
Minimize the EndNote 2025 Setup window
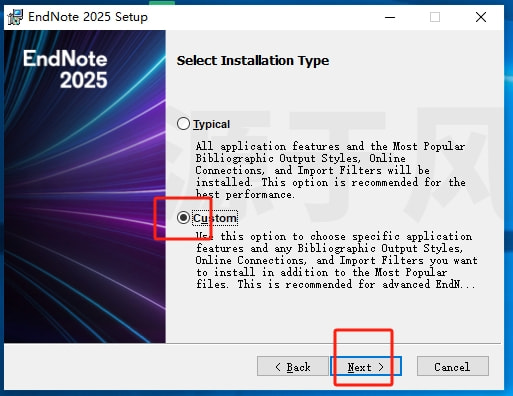click(390, 17)
